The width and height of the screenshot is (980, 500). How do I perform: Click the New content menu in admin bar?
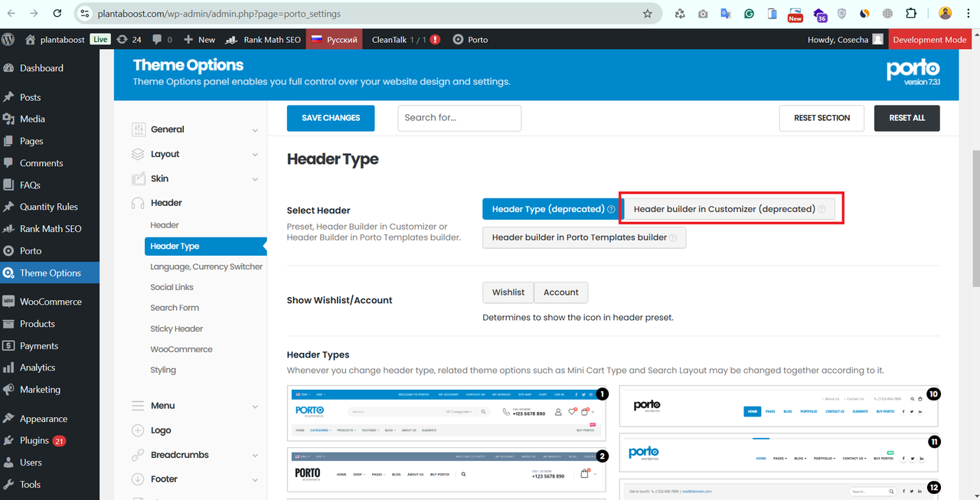click(x=199, y=39)
